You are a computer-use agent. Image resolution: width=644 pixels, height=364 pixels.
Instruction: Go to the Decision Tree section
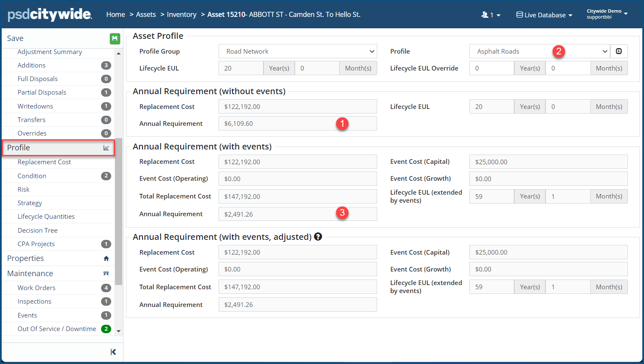38,231
